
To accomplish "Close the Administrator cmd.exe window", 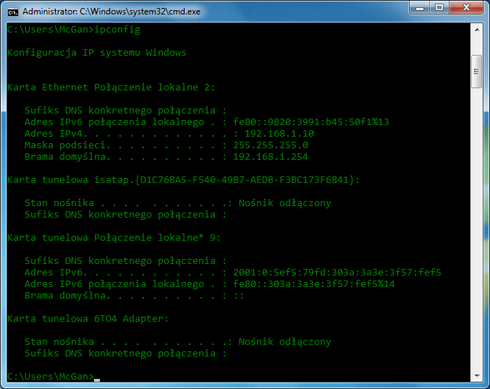I will click(466, 8).
